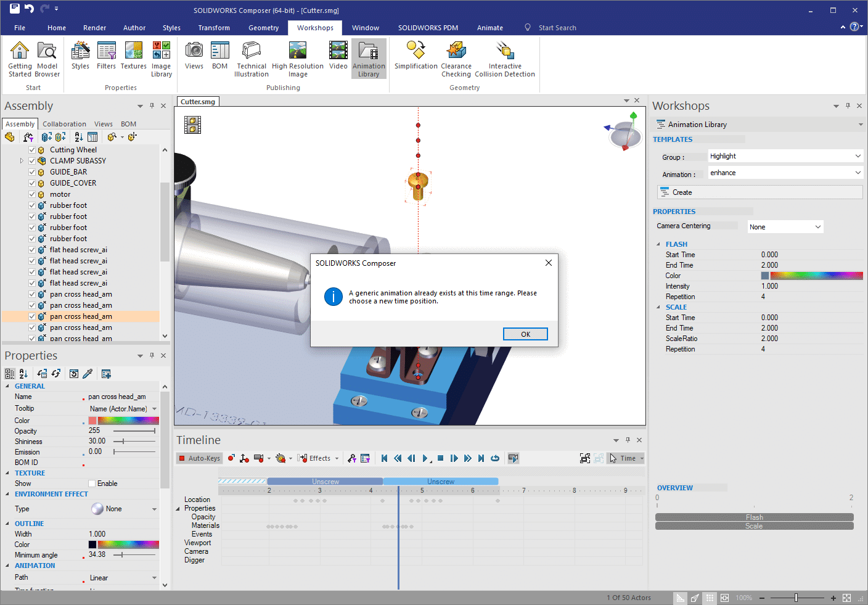Pick the General Color swatch
868x605 pixels.
tap(92, 421)
